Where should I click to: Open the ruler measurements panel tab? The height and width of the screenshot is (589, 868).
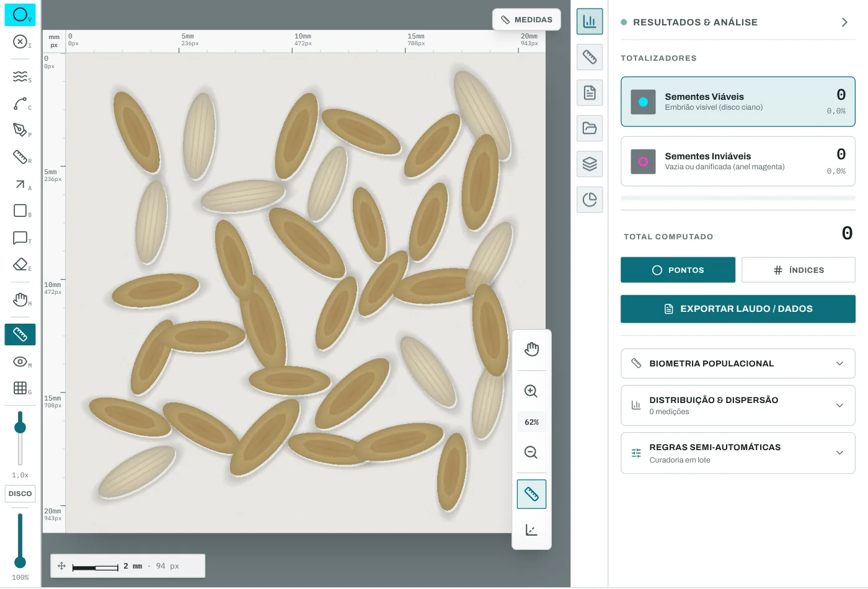coord(590,57)
